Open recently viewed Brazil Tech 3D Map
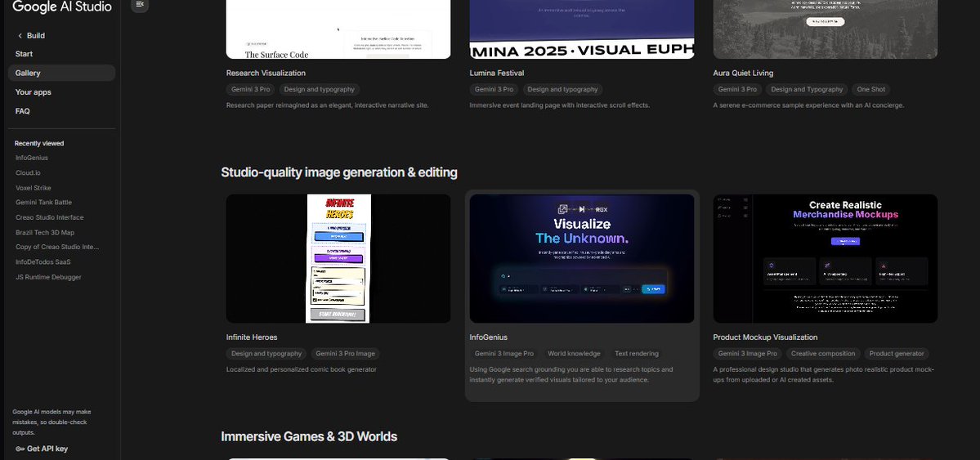Screen dimensions: 980x460 coord(45,233)
